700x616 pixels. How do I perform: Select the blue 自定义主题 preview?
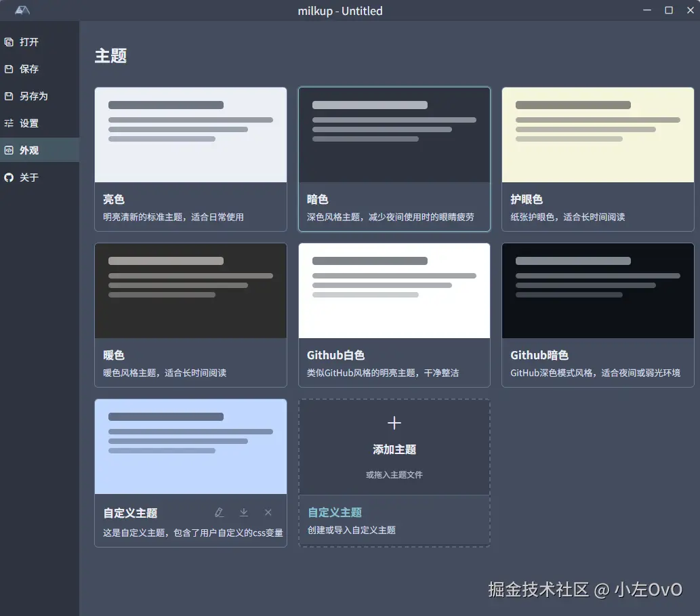tap(190, 447)
